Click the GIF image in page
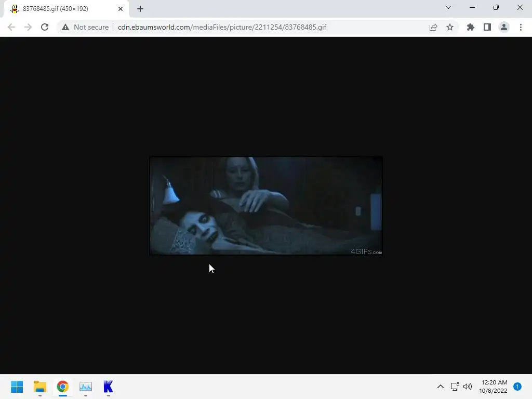 (266, 206)
